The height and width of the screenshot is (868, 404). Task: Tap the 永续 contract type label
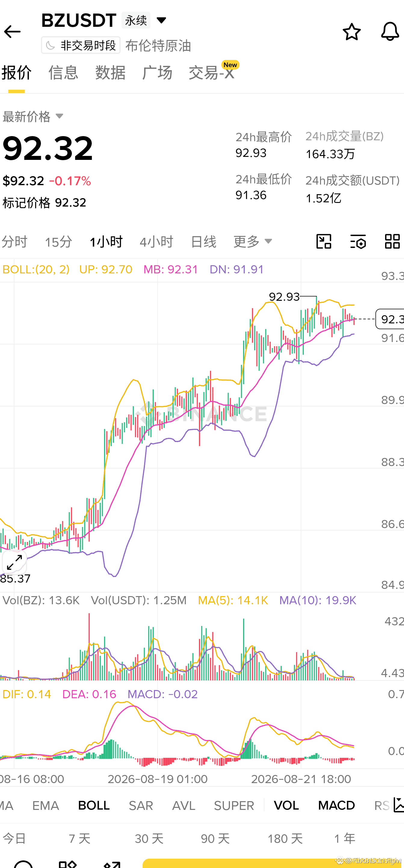(136, 20)
